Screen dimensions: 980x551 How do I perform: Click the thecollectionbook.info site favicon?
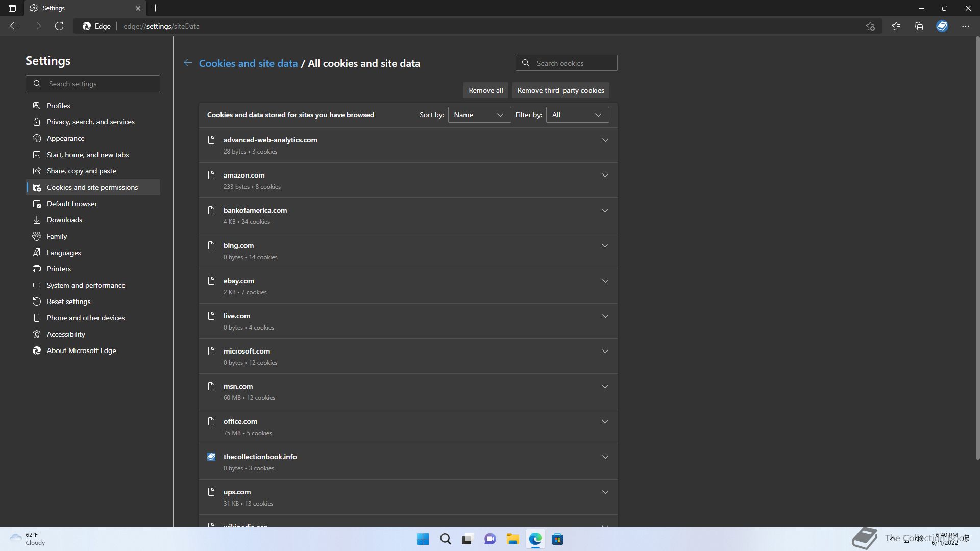pos(211,457)
